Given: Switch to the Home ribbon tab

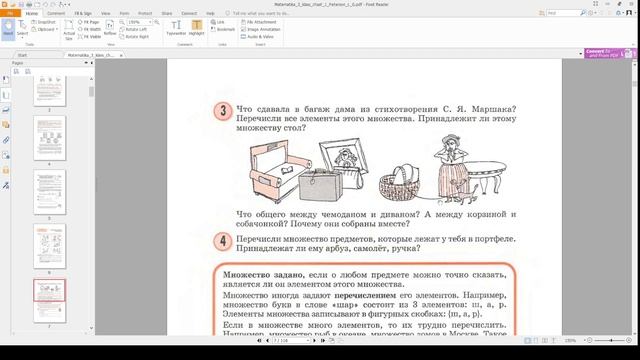Looking at the screenshot, I should 32,13.
